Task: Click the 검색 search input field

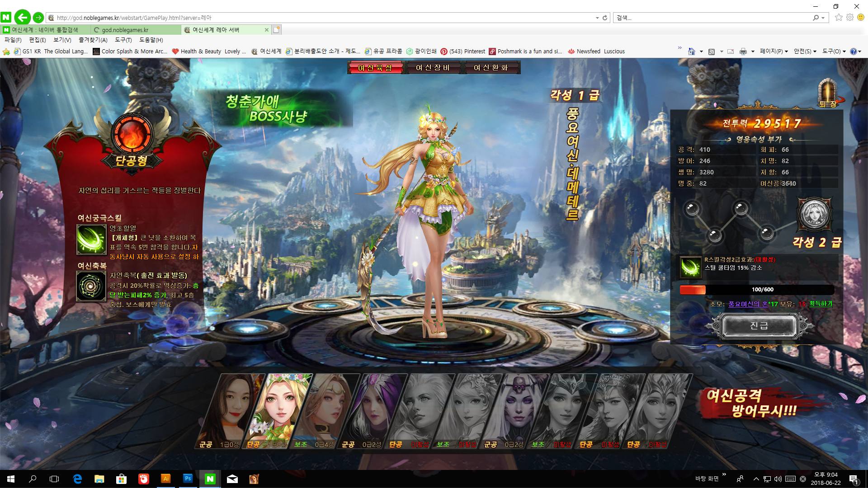Action: click(x=712, y=18)
